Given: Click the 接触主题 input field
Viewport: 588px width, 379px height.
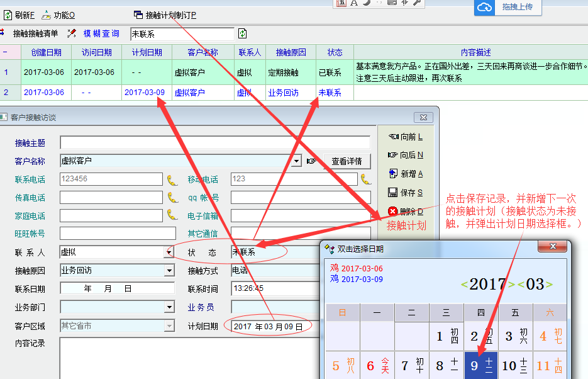Looking at the screenshot, I should pos(215,143).
